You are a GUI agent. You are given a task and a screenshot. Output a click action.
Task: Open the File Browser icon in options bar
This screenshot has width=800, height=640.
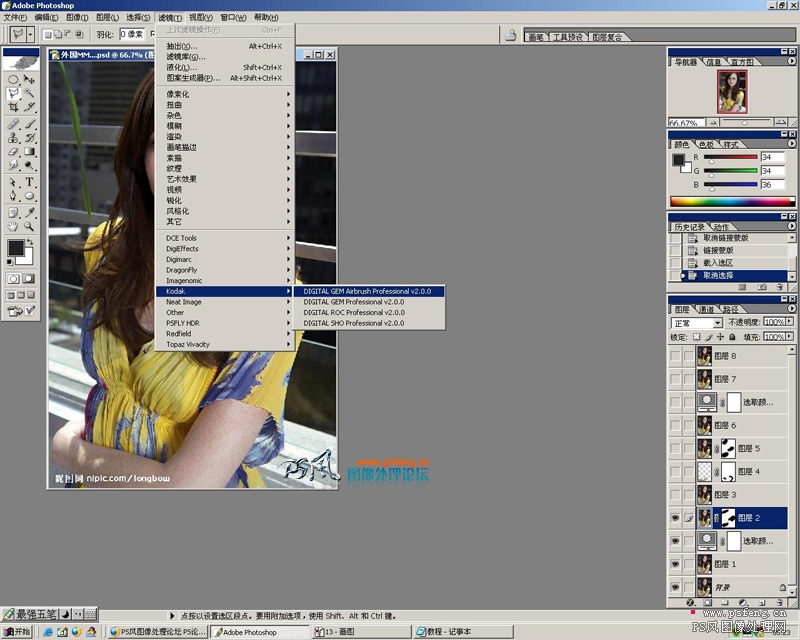click(510, 35)
